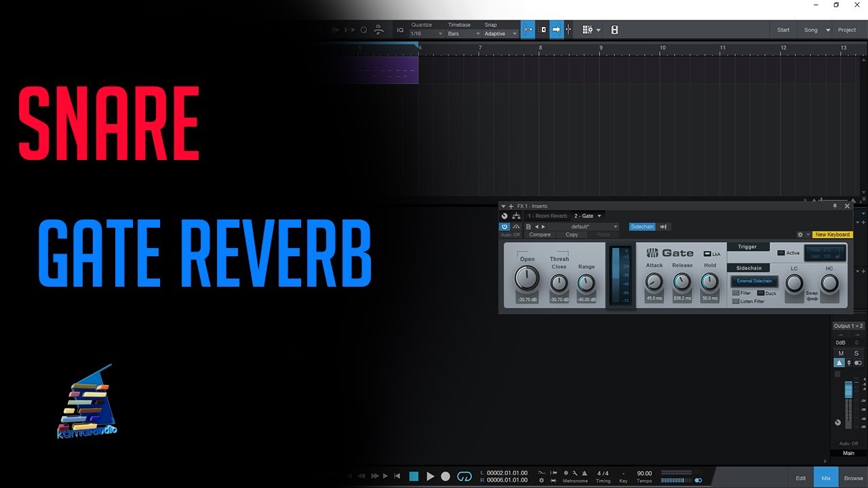
Task: Click the HC filter knob
Action: coord(829,283)
